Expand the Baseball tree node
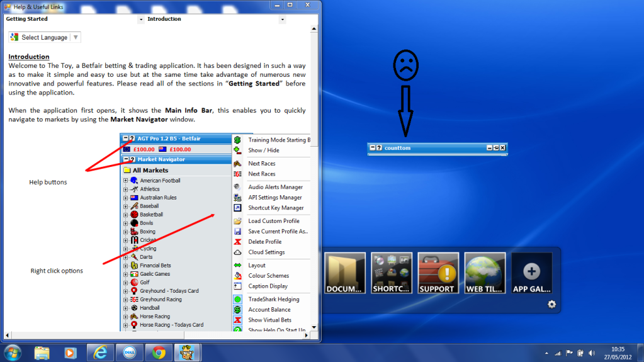Viewport: 644px width, 362px height. click(126, 206)
